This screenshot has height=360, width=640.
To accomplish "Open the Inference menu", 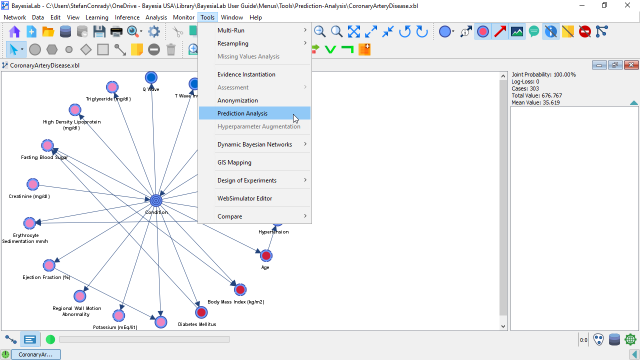I will point(127,18).
